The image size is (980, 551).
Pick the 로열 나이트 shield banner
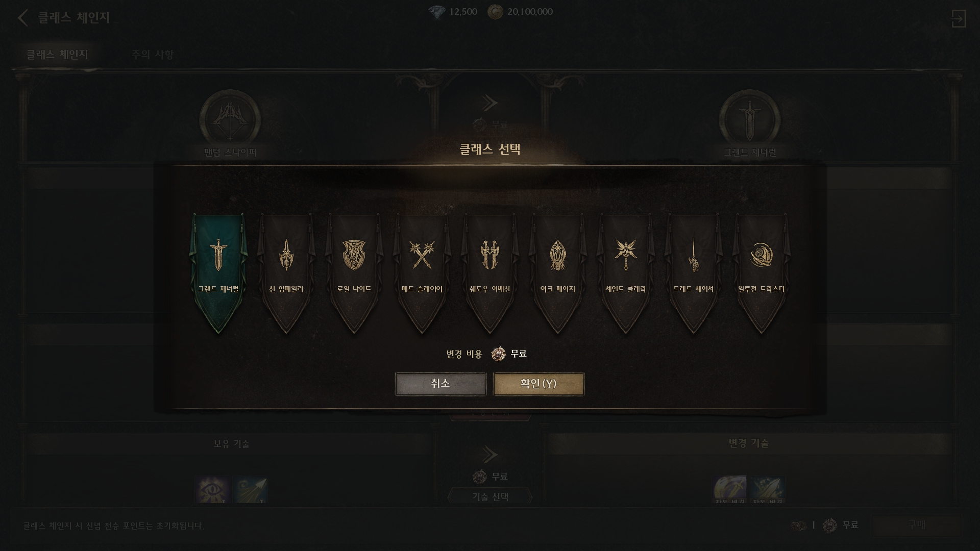[x=354, y=273]
